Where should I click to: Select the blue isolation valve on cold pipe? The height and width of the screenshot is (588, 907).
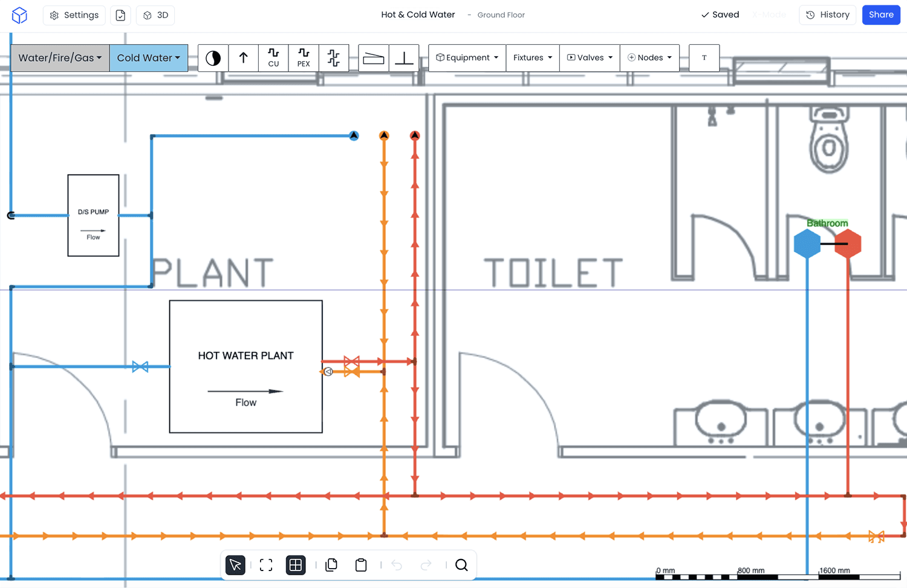tap(140, 367)
